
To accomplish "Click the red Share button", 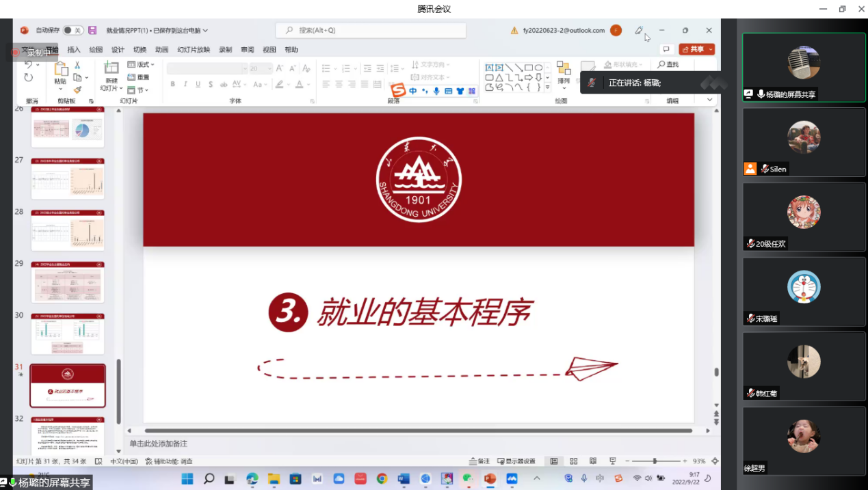I will tap(696, 49).
